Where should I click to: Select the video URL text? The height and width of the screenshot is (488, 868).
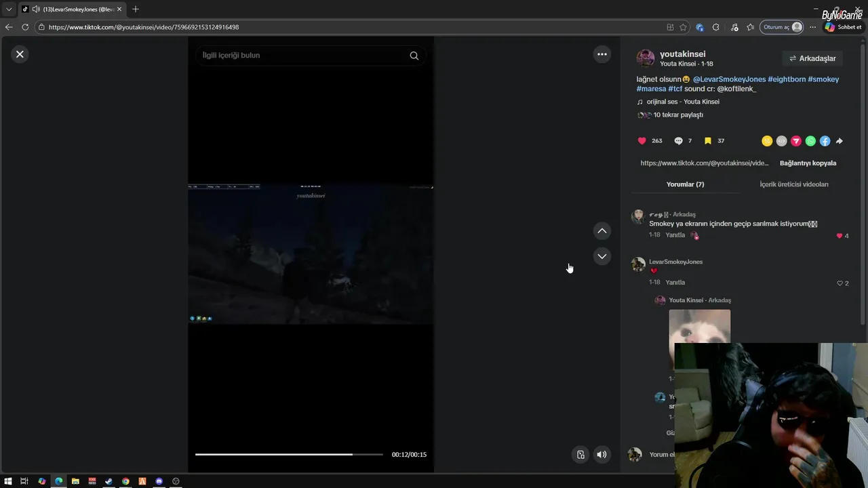click(705, 163)
